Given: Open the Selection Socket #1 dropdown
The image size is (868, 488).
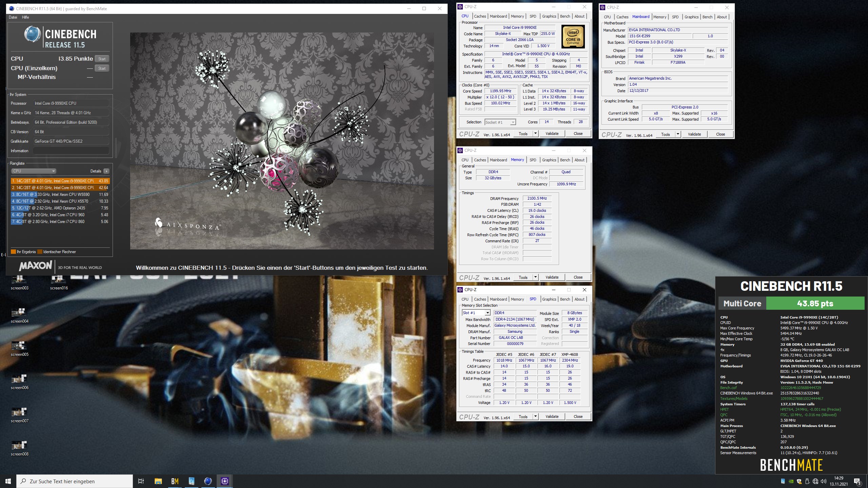Looking at the screenshot, I should [x=500, y=122].
